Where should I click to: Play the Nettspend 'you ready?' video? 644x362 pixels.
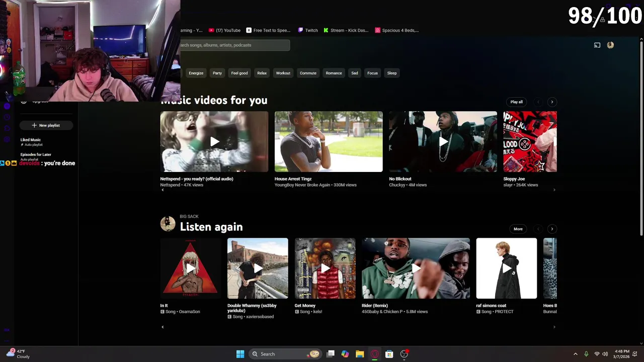tap(214, 142)
